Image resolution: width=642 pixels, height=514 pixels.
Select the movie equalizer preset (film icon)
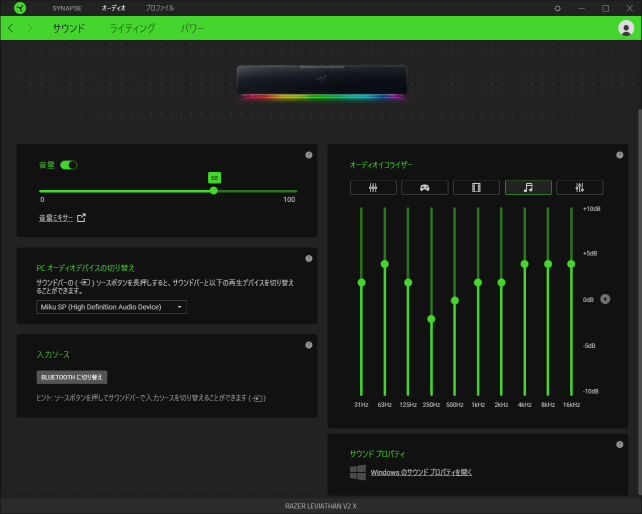tap(476, 187)
